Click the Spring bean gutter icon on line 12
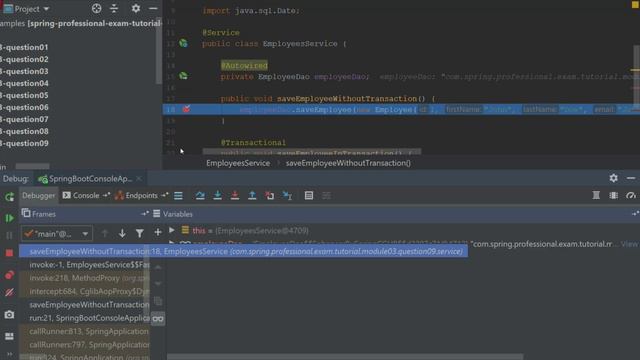Image resolution: width=640 pixels, height=360 pixels. click(183, 43)
